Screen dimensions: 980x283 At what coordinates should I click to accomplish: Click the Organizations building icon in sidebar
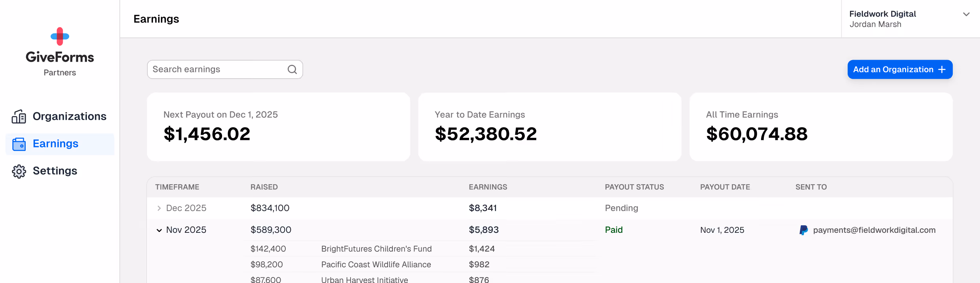pyautogui.click(x=19, y=117)
